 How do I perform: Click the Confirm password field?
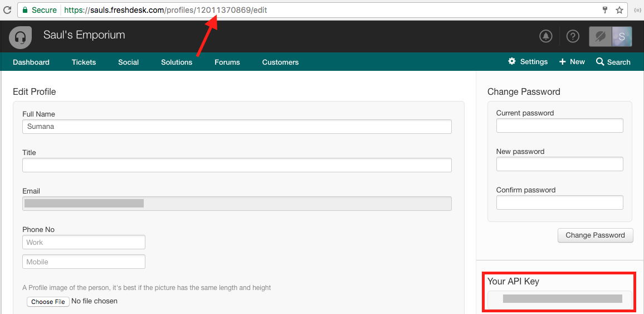(560, 202)
